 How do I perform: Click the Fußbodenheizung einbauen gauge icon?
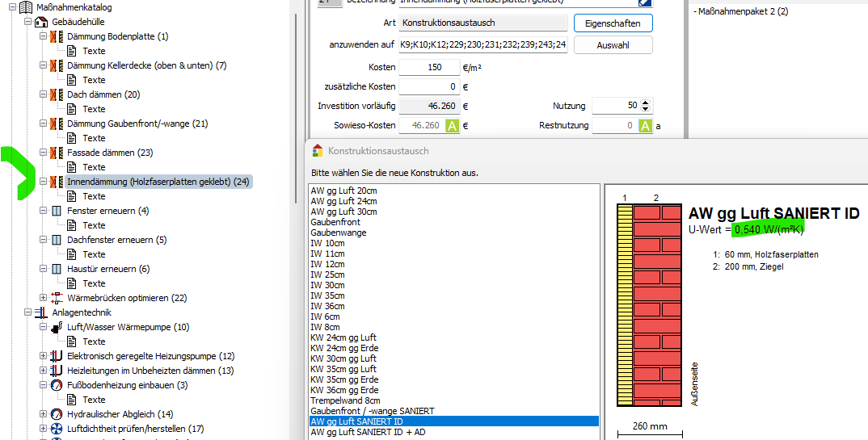point(57,385)
